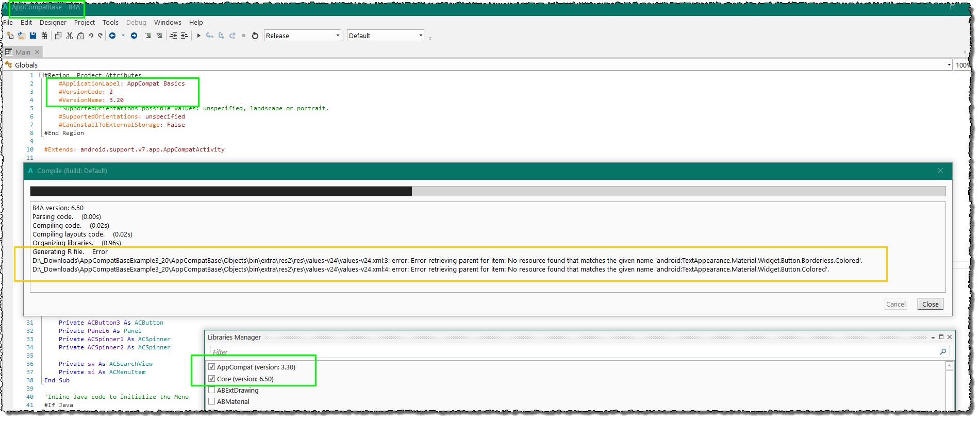Open the Release build mode dropdown
The width and height of the screenshot is (980, 422).
coord(303,36)
